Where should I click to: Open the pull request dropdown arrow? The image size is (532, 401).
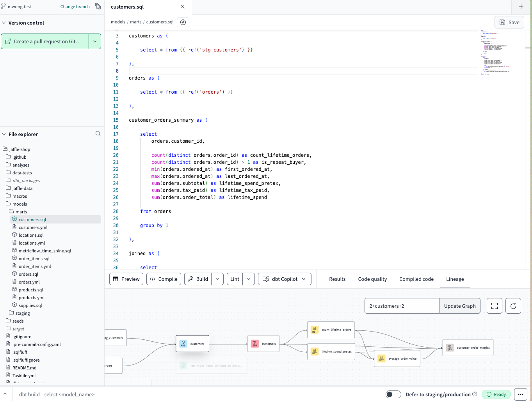coord(95,41)
